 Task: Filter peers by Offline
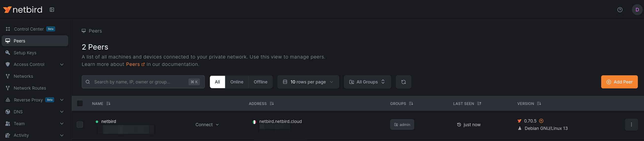click(261, 82)
